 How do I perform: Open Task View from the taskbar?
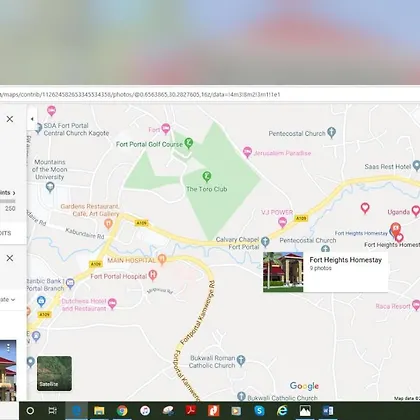[x=53, y=411]
